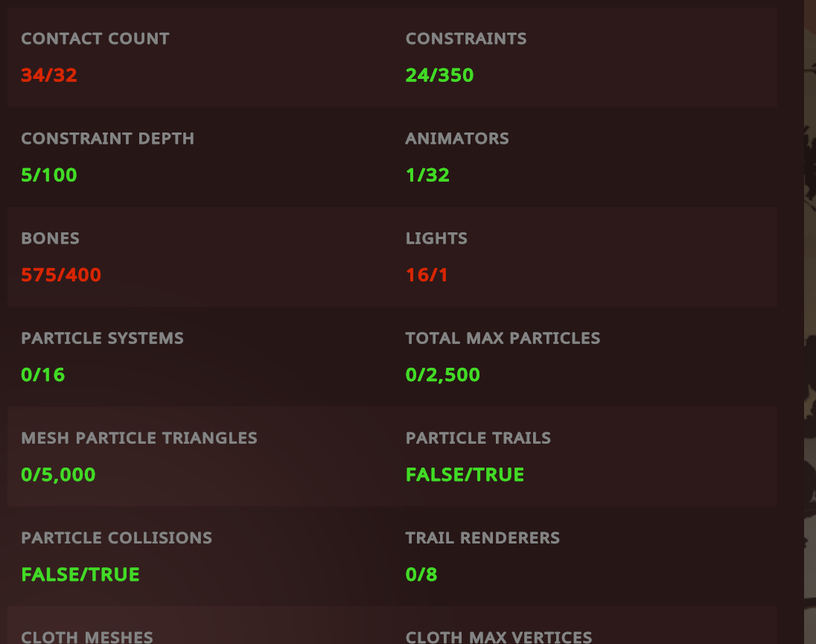Image resolution: width=816 pixels, height=644 pixels.
Task: Select the 0/5,000 mesh triangles value
Action: [58, 475]
